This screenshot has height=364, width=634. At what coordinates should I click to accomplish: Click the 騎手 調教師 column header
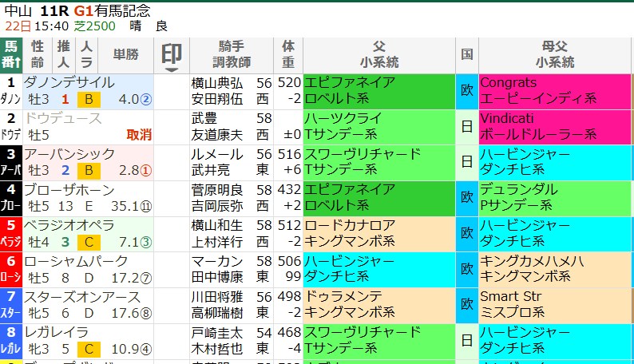point(232,54)
